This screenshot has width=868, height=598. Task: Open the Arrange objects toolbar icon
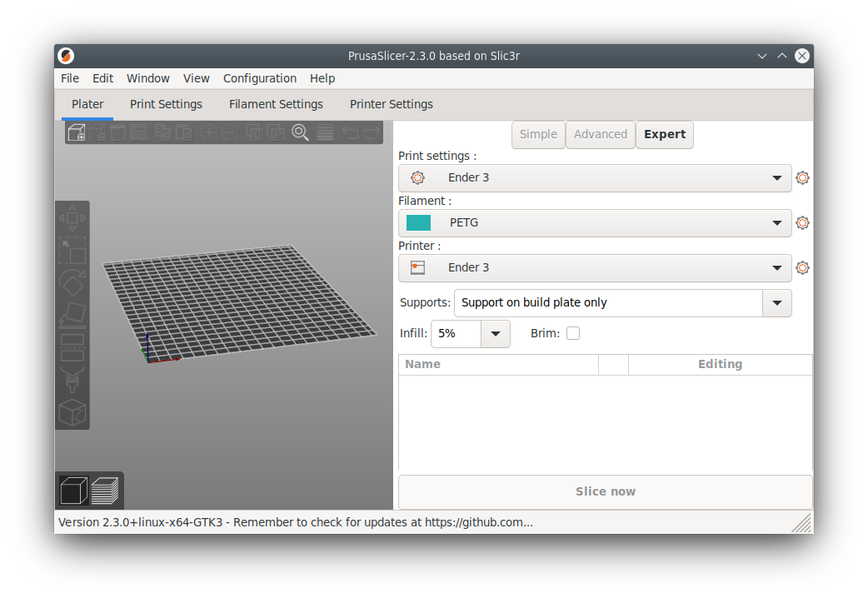(137, 132)
